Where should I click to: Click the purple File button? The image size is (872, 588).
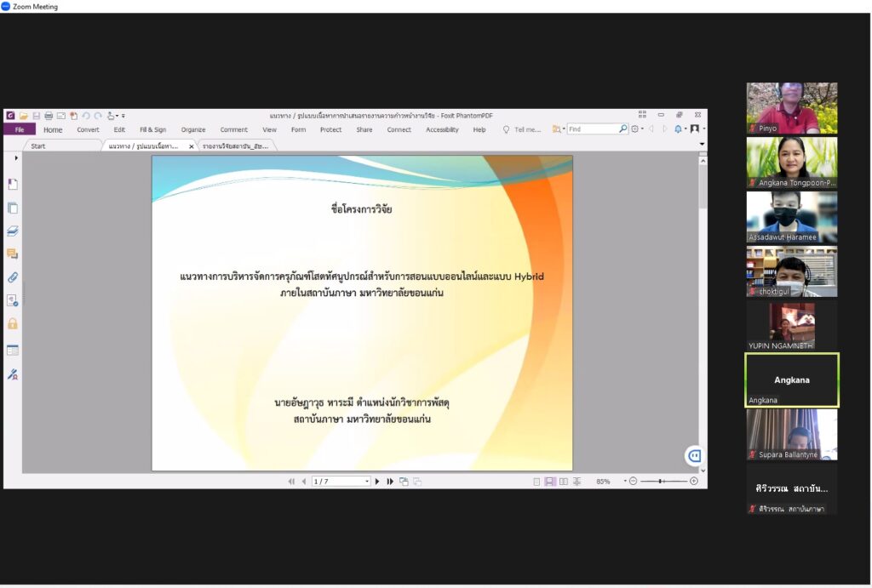tap(20, 130)
